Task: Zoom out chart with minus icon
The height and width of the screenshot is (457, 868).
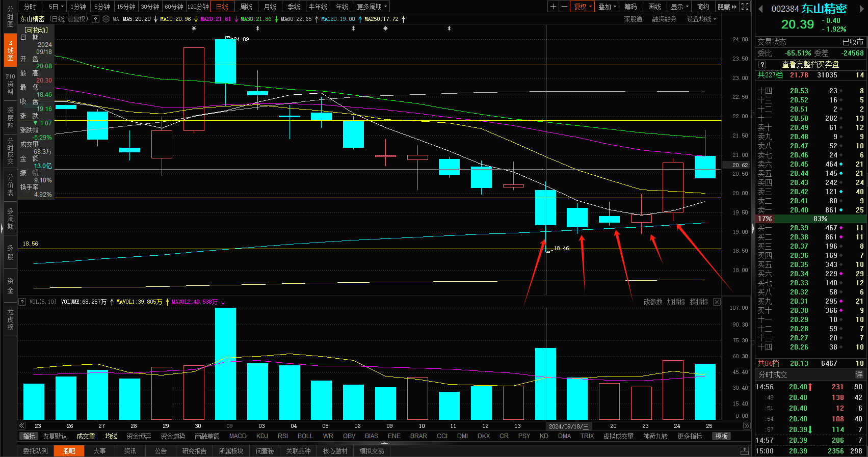Action: (564, 7)
